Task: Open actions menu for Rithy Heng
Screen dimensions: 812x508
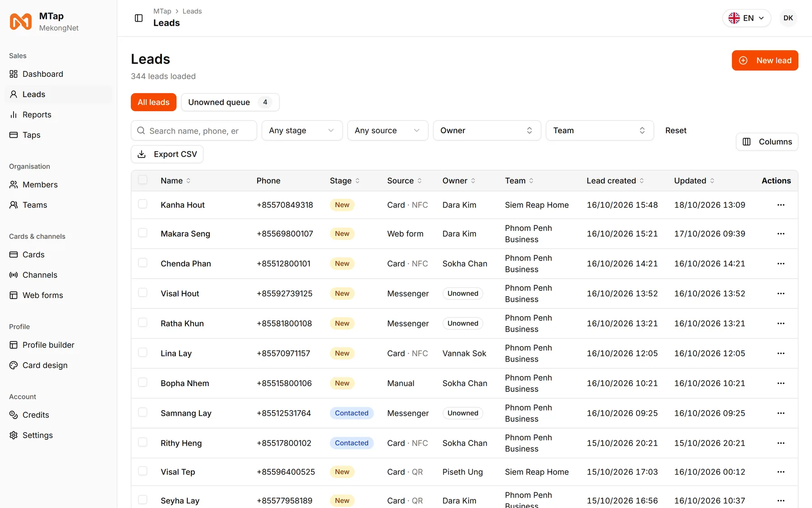Action: tap(781, 443)
